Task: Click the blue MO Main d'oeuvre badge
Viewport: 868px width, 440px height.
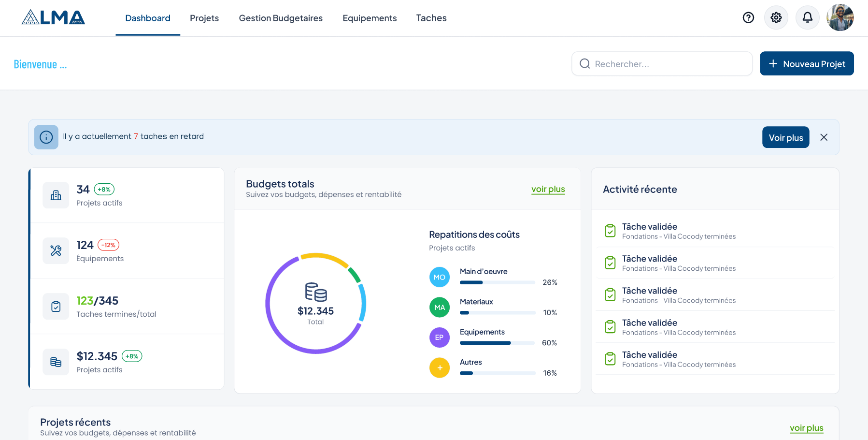Action: (x=439, y=277)
